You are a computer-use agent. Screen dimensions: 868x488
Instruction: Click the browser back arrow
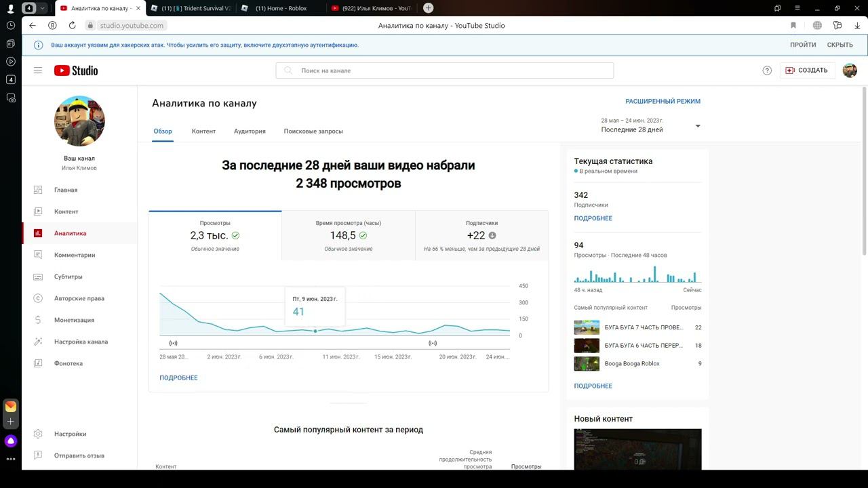pos(33,25)
